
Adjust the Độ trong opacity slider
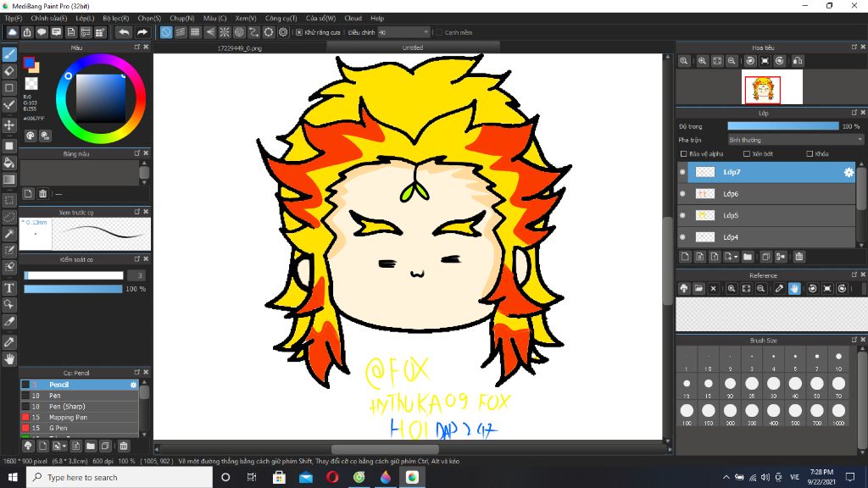(783, 126)
